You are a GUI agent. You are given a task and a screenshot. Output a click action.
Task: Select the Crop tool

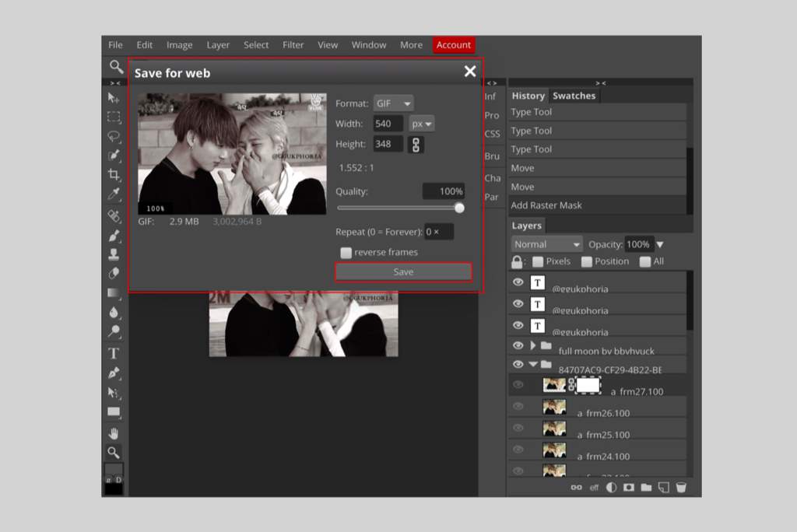coord(114,175)
